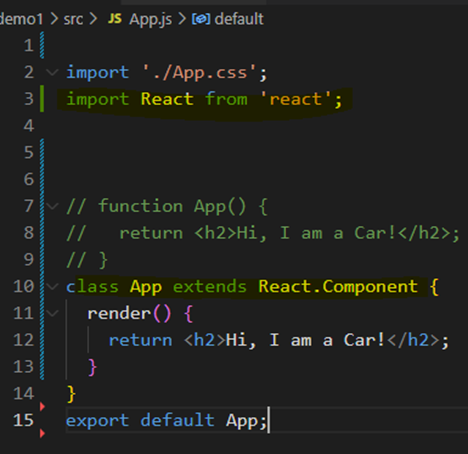The height and width of the screenshot is (454, 468).
Task: Click line number 1 in the gutter
Action: (x=29, y=45)
